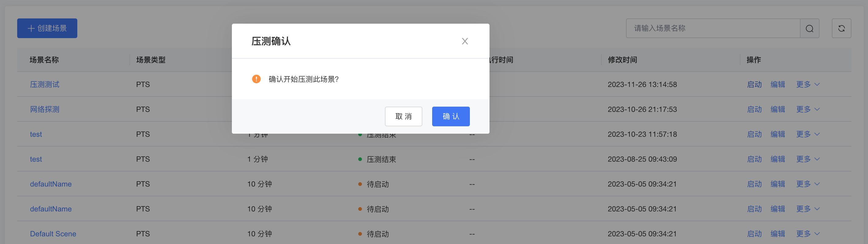This screenshot has height=244, width=868.
Task: Focus the 请输入场景名称 search field
Action: (713, 28)
